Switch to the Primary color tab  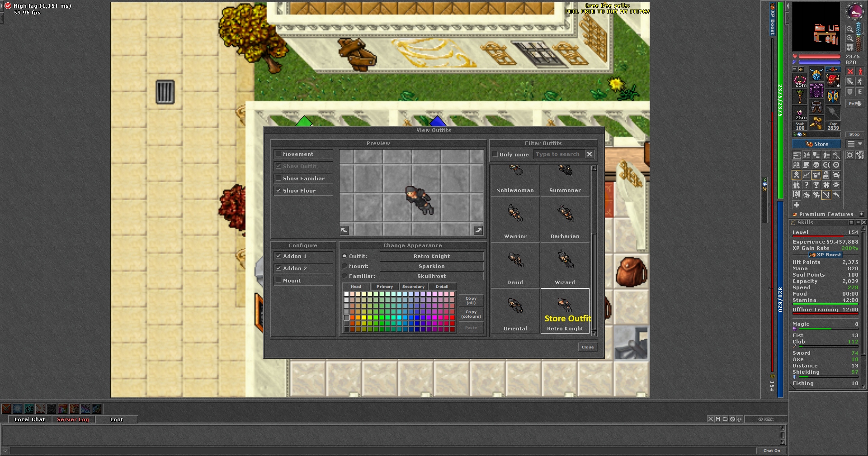click(385, 287)
